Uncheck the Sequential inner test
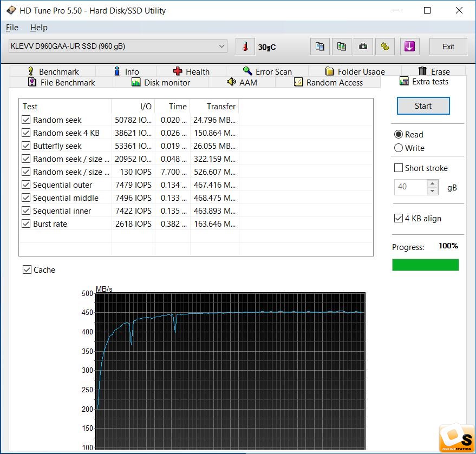This screenshot has width=476, height=454. 26,211
